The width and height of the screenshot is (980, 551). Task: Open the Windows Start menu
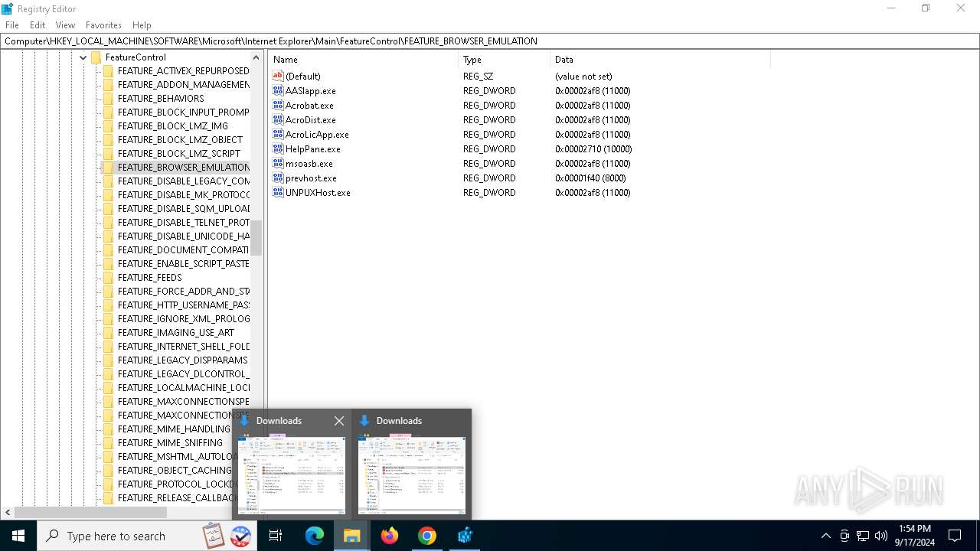(x=18, y=536)
